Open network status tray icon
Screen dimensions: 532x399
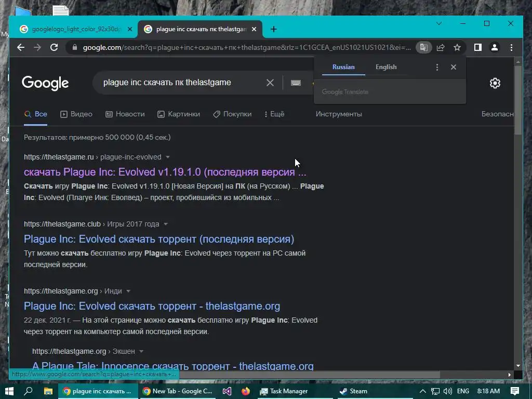tap(435, 391)
